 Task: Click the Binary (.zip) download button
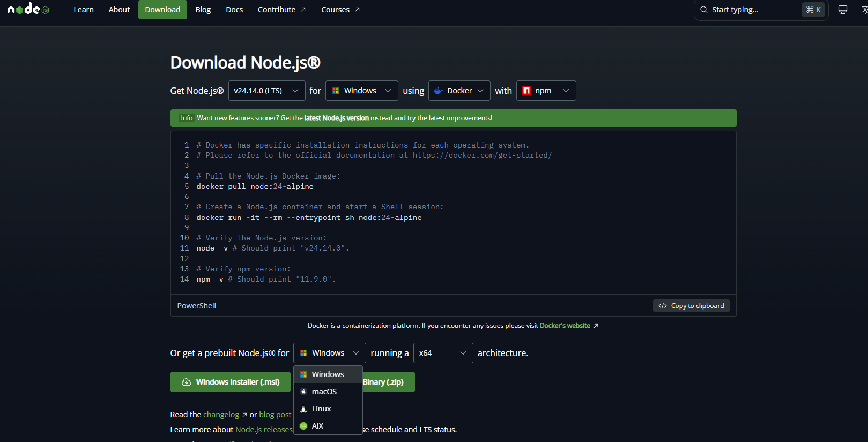389,382
